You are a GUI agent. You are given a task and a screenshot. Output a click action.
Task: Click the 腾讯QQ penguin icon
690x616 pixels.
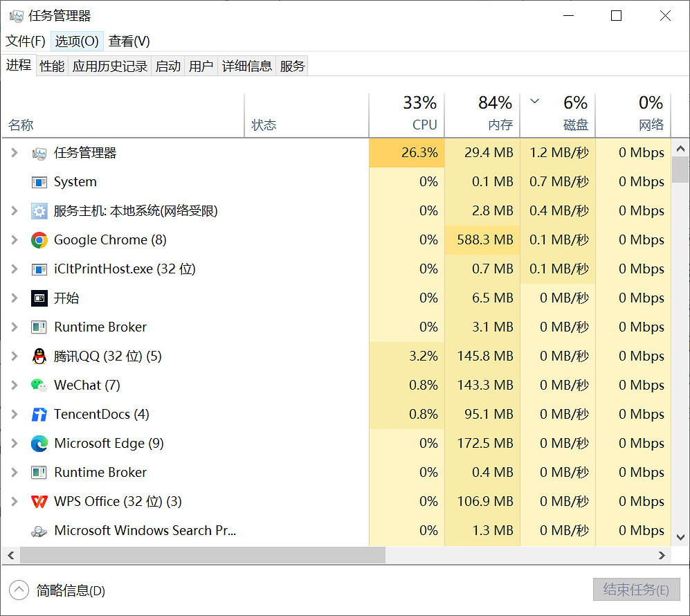coord(39,356)
